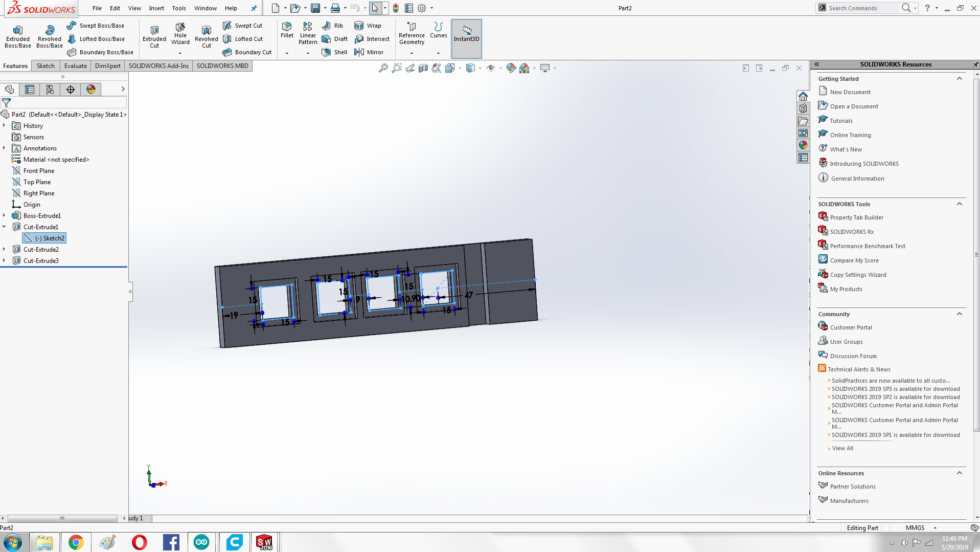Expand the Cut-Extrude2 tree node
Image resolution: width=980 pixels, height=552 pixels.
(x=4, y=249)
